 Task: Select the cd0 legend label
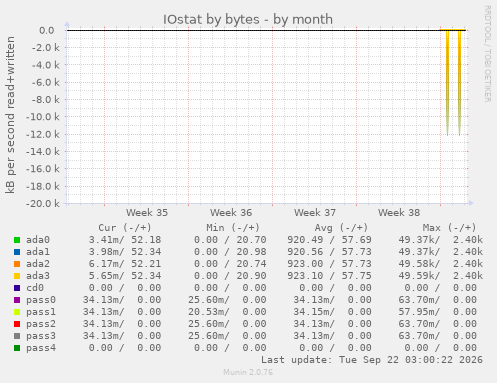[35, 288]
